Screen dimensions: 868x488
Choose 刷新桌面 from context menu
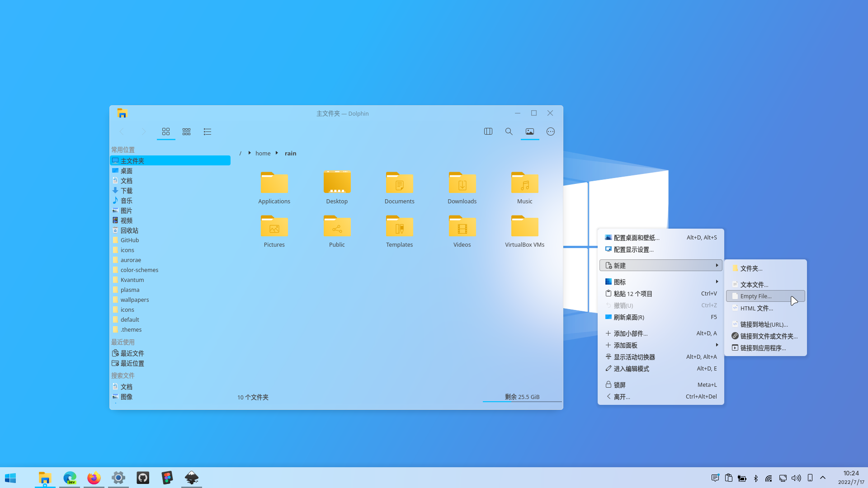point(660,317)
